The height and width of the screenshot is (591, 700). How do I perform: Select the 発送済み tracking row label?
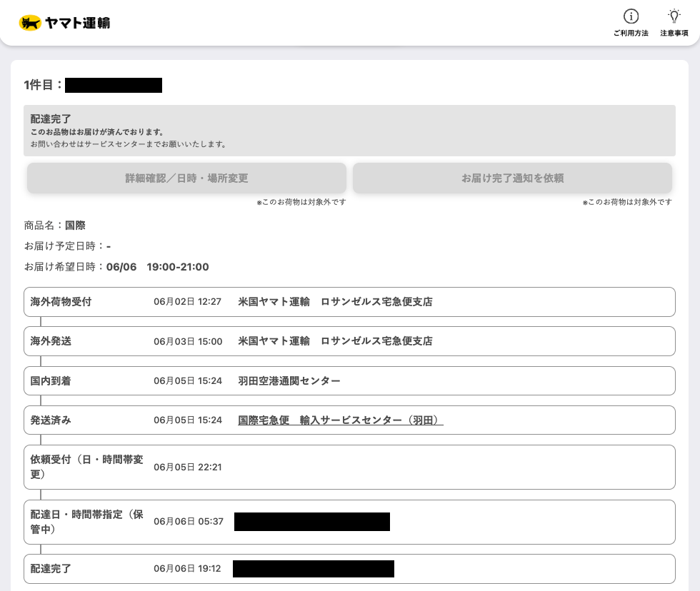tap(51, 420)
